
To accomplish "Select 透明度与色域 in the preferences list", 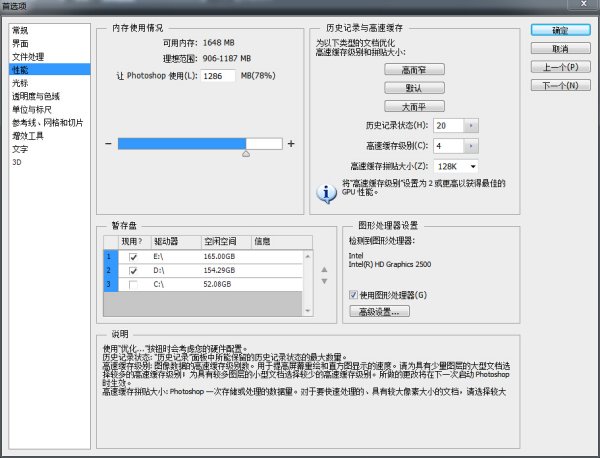I will click(49, 96).
